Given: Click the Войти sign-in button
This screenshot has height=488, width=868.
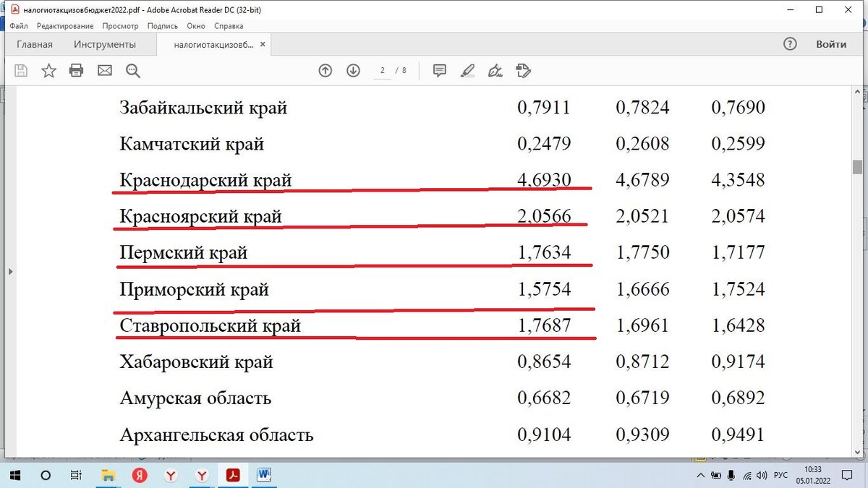Looking at the screenshot, I should coord(831,44).
